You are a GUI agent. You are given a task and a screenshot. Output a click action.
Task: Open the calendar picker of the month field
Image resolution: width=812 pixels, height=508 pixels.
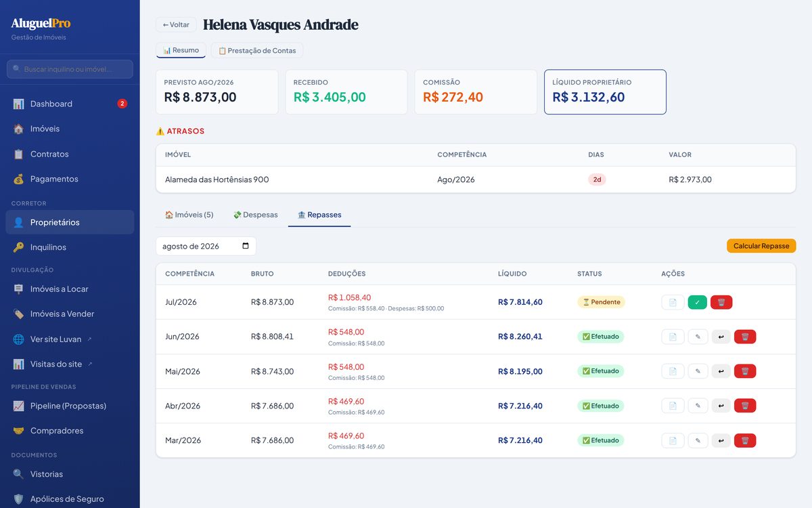click(x=245, y=246)
